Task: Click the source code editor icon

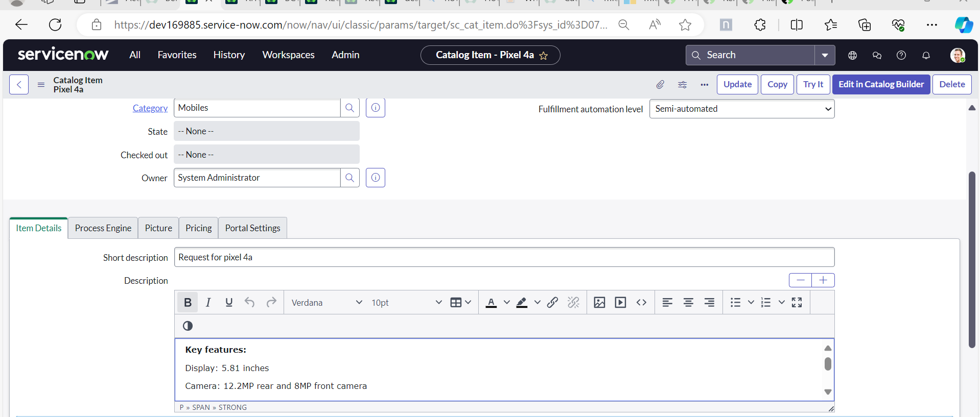Action: [641, 303]
